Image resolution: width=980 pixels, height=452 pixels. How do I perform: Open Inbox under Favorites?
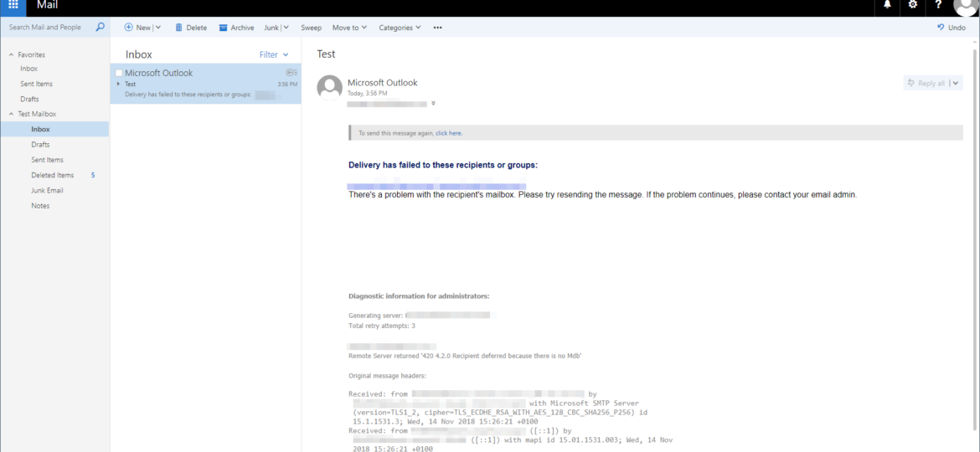coord(28,69)
